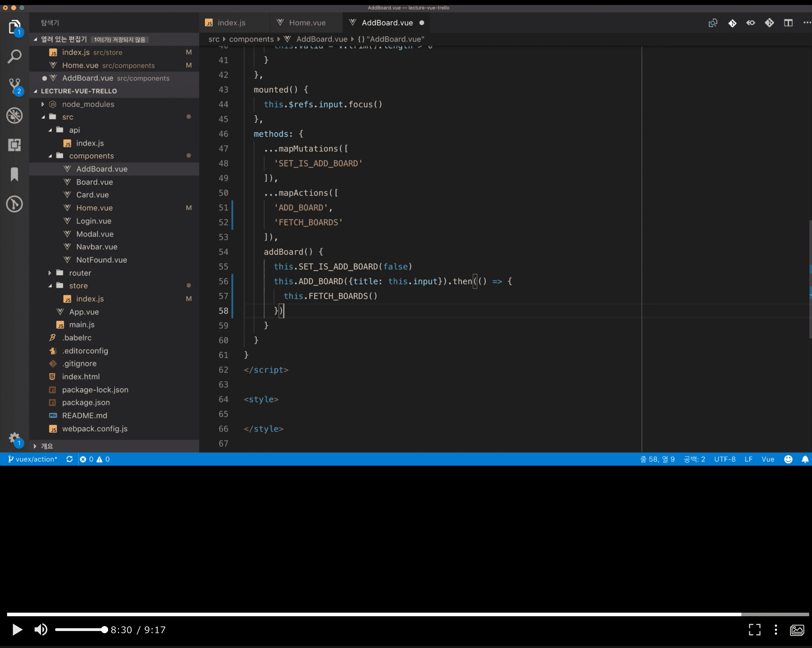Click the open changes icon in editor toolbar
The image size is (812, 648).
[x=713, y=23]
